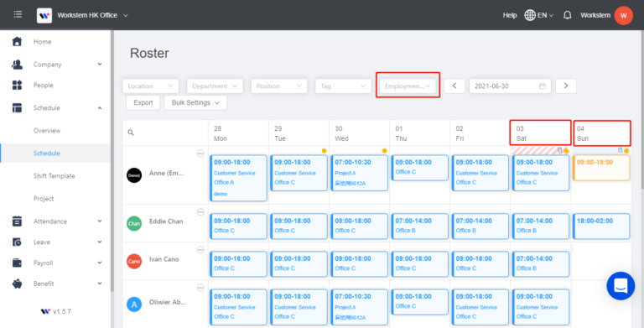Click the hamburger menu icon

pos(18,15)
